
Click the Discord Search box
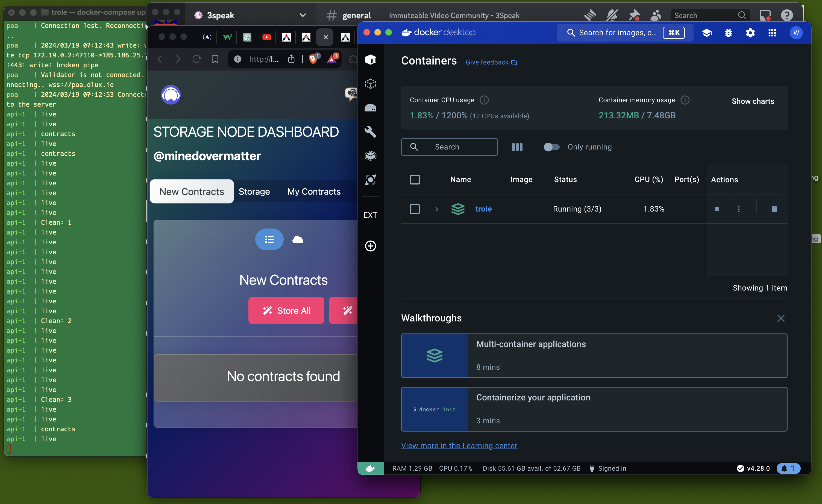(710, 15)
